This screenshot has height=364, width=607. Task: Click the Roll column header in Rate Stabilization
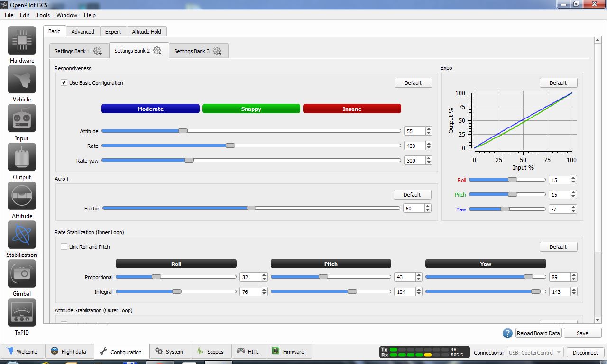pyautogui.click(x=176, y=264)
